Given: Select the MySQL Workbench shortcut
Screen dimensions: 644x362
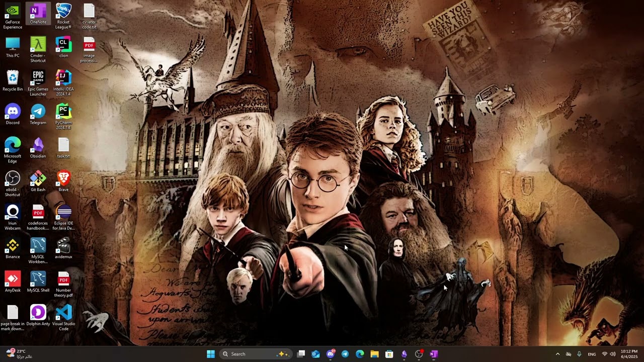Looking at the screenshot, I should click(x=38, y=251).
